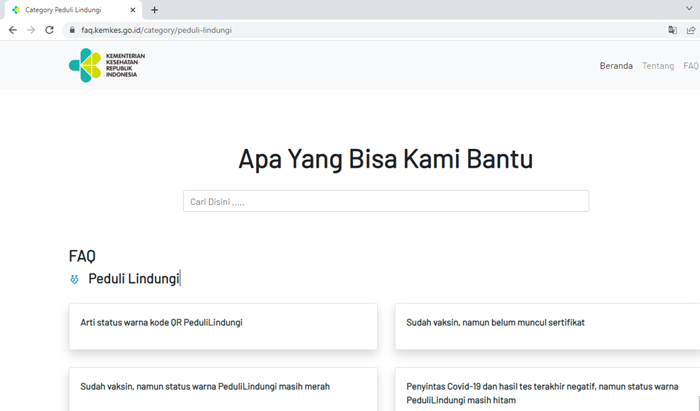Viewport: 700px width, 411px height.
Task: Click the Apa Yang Bisa Kami Bantu heading
Action: (x=386, y=159)
